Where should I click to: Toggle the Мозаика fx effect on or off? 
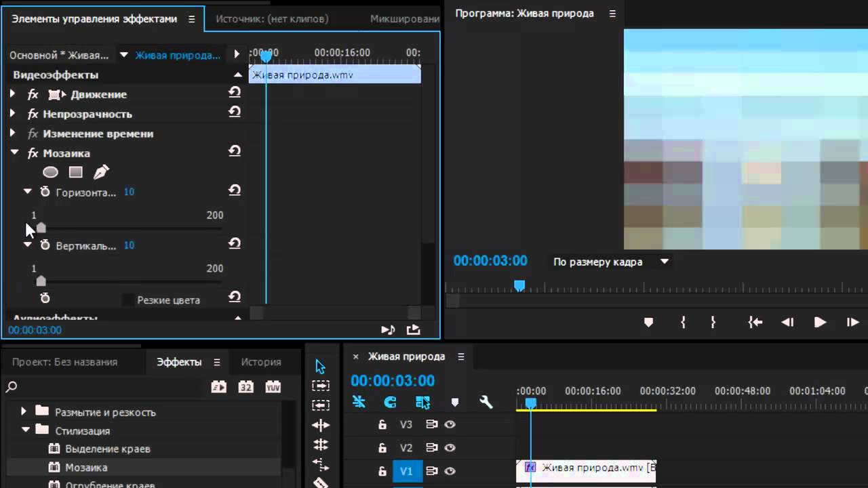[33, 153]
